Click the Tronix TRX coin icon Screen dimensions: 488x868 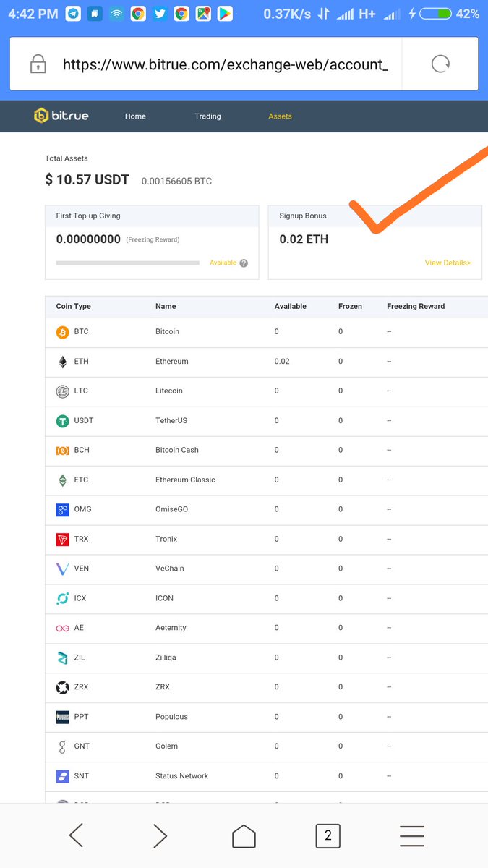[x=63, y=540]
